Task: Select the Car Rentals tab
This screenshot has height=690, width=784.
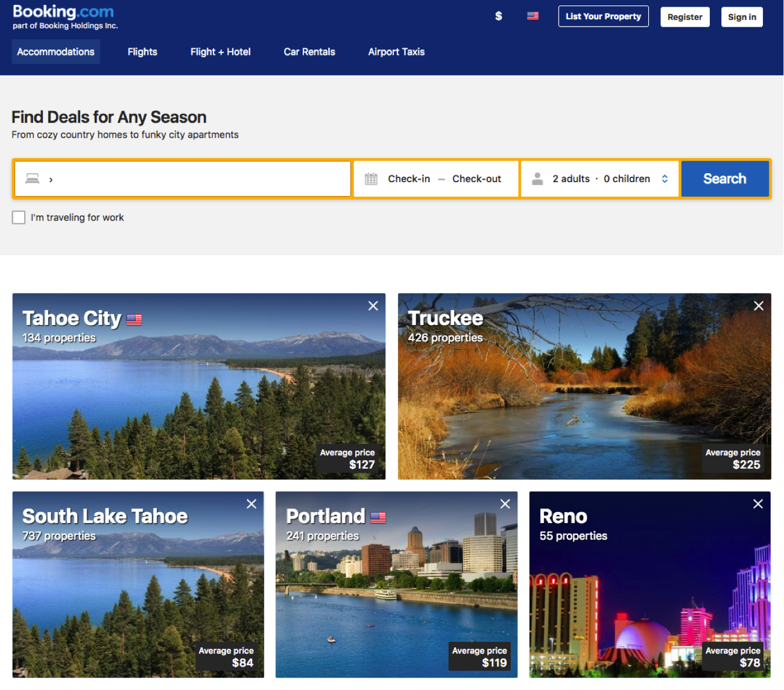Action: [309, 52]
